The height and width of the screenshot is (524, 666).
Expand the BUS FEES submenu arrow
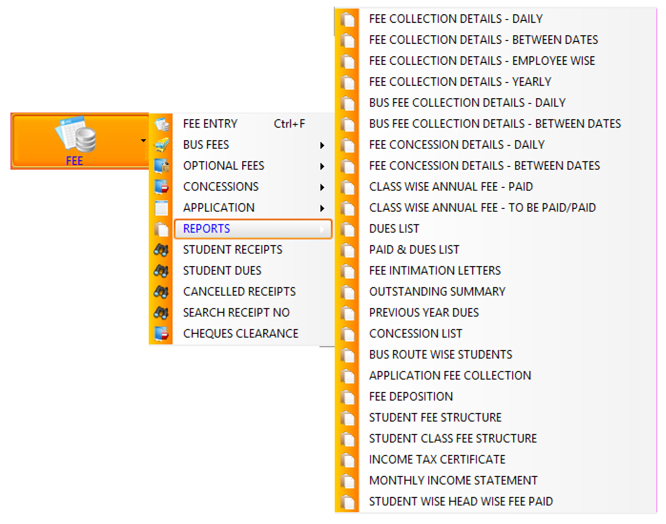click(322, 145)
